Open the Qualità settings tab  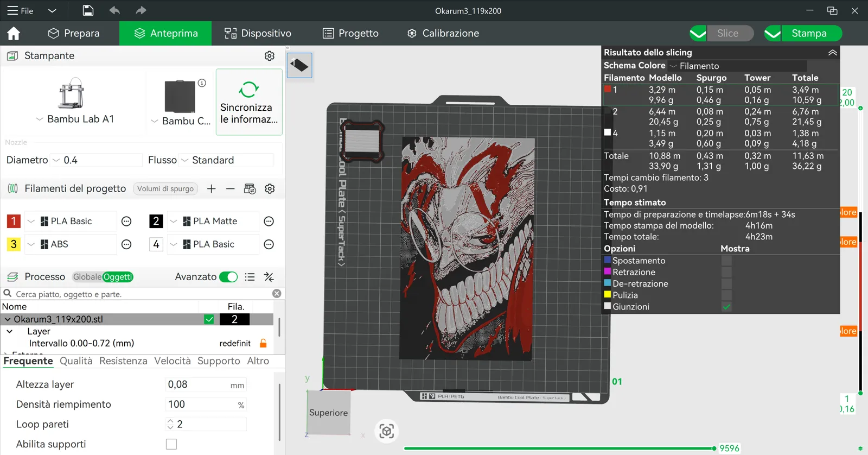pos(76,361)
